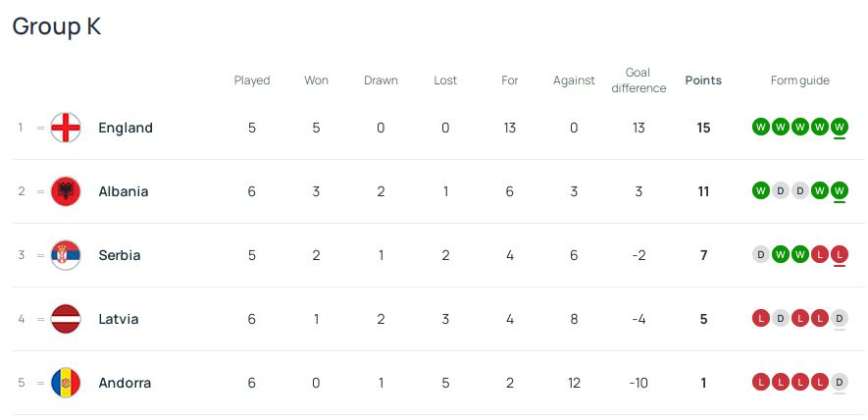Click the Group K heading
The image size is (868, 420).
pos(57,26)
